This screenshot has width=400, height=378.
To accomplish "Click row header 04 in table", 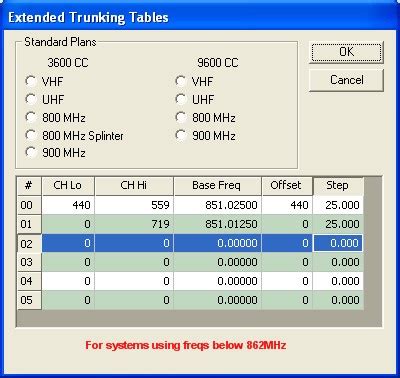I will 29,281.
